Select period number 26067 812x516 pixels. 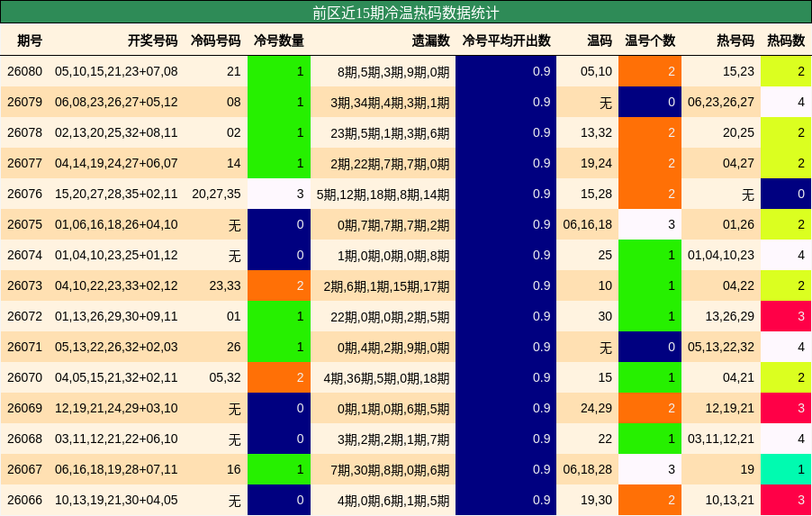[x=25, y=469]
